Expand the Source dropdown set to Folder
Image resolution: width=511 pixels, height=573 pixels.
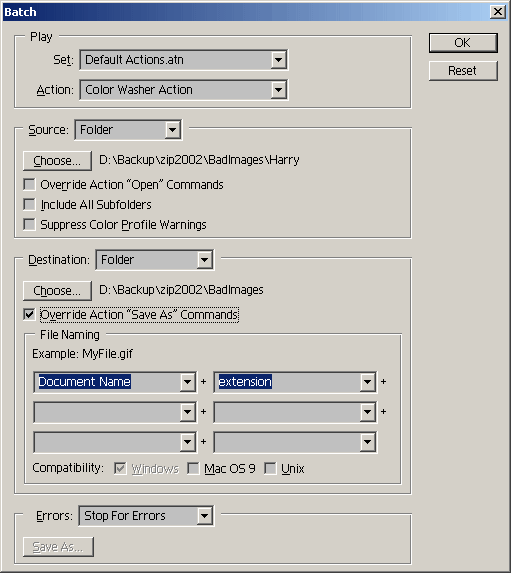pyautogui.click(x=128, y=130)
